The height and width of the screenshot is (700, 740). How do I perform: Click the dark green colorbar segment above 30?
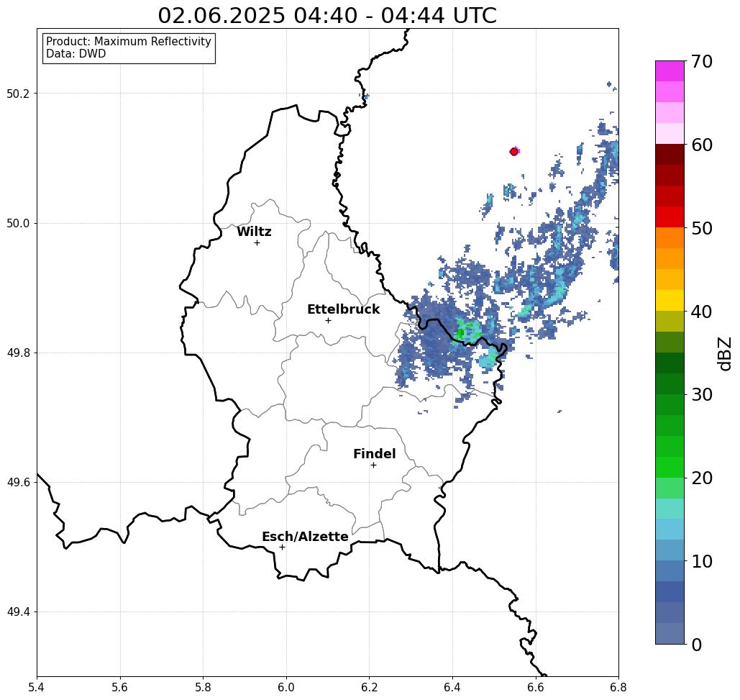point(670,383)
